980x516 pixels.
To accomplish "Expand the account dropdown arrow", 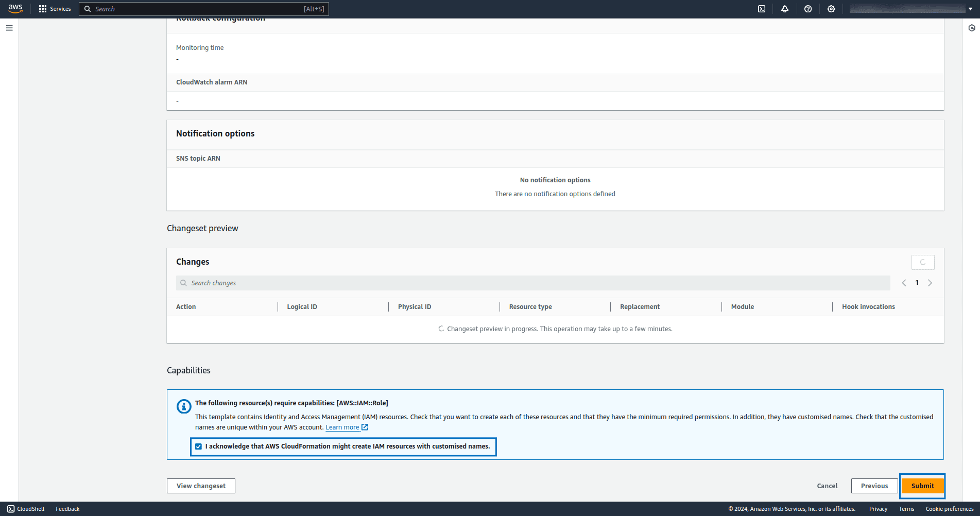I will tap(970, 9).
